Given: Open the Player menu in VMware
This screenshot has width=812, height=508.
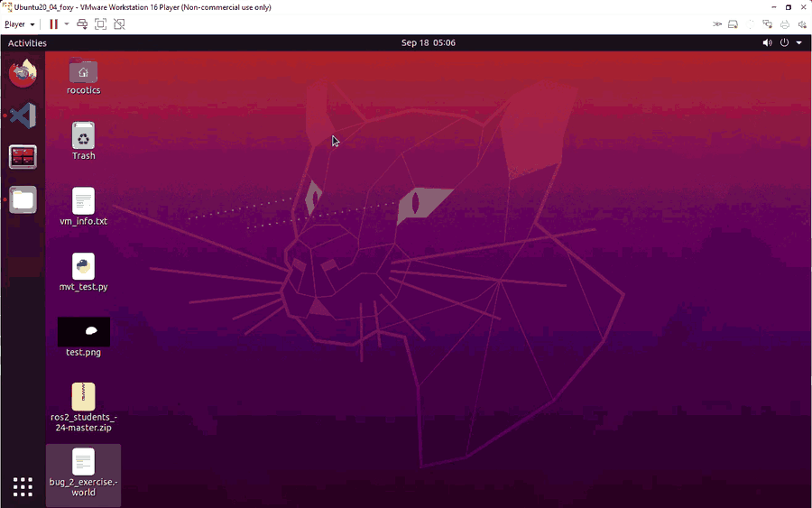Looking at the screenshot, I should (19, 24).
